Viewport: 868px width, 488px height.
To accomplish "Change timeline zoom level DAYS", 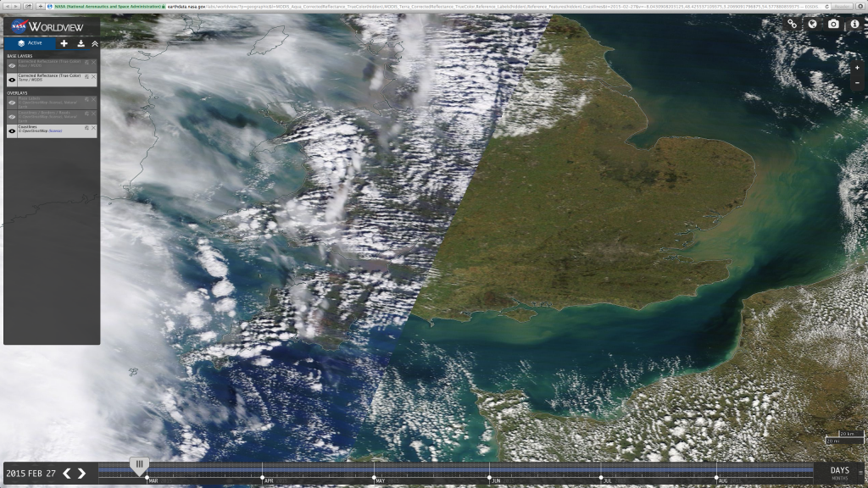I will pyautogui.click(x=840, y=470).
